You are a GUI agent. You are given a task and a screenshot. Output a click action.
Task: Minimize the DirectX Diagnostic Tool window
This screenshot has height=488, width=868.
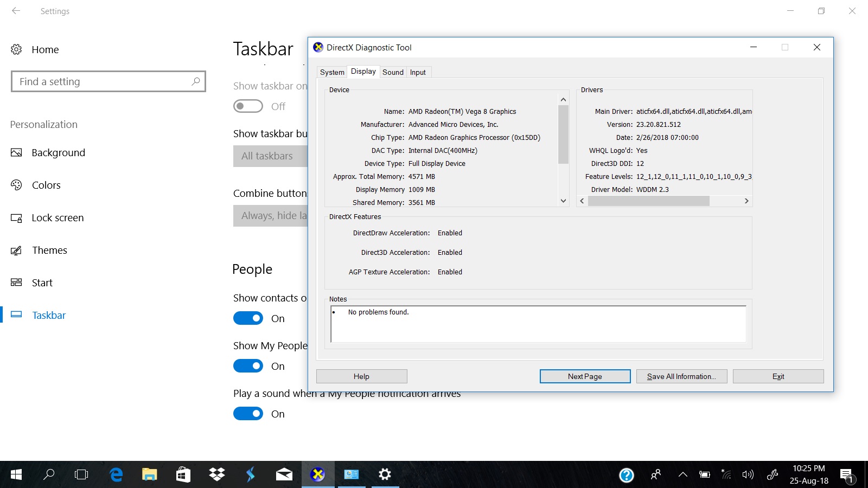tap(753, 47)
